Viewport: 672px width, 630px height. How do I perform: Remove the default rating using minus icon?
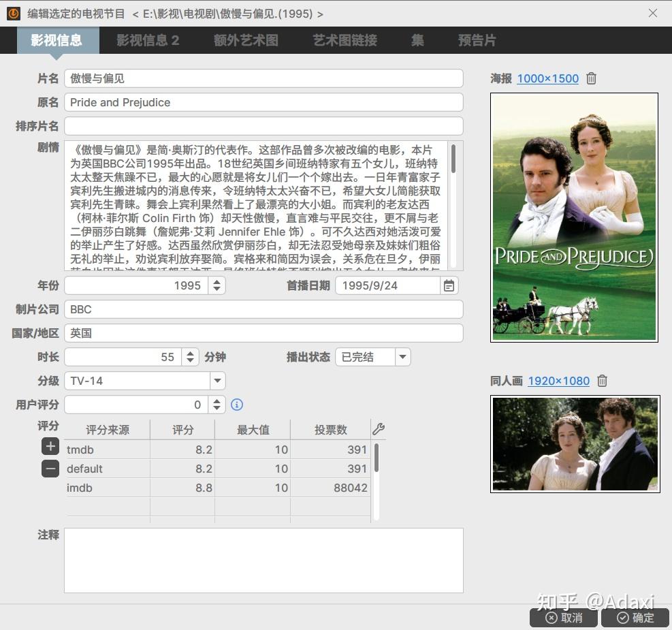click(50, 469)
